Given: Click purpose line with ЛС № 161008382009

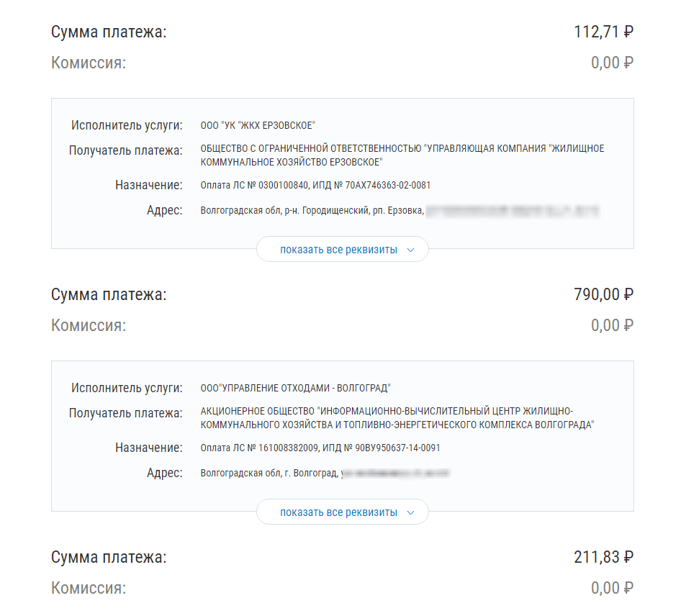Looking at the screenshot, I should click(x=320, y=448).
